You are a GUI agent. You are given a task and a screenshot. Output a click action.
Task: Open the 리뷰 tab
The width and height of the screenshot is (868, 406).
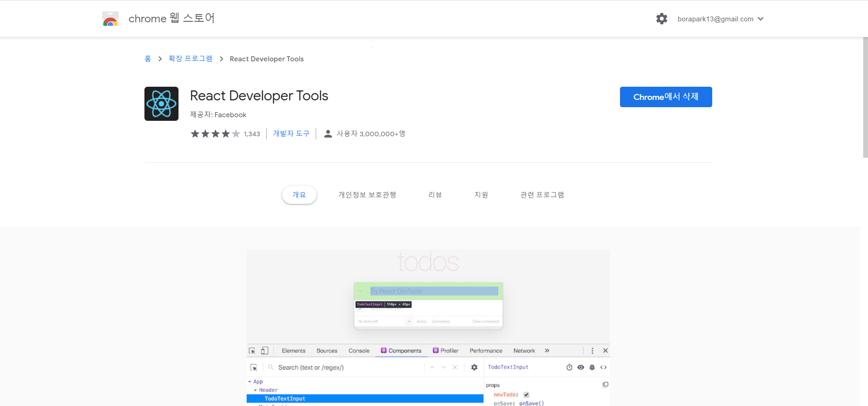point(435,195)
